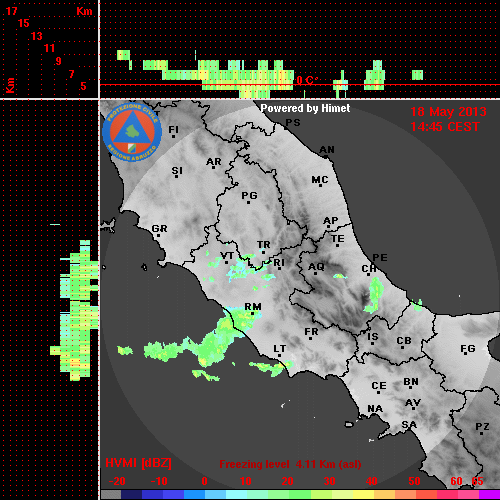The image size is (500, 500).
Task: Click the Protezione Civile Regione Abruzzo logo
Action: tap(132, 133)
